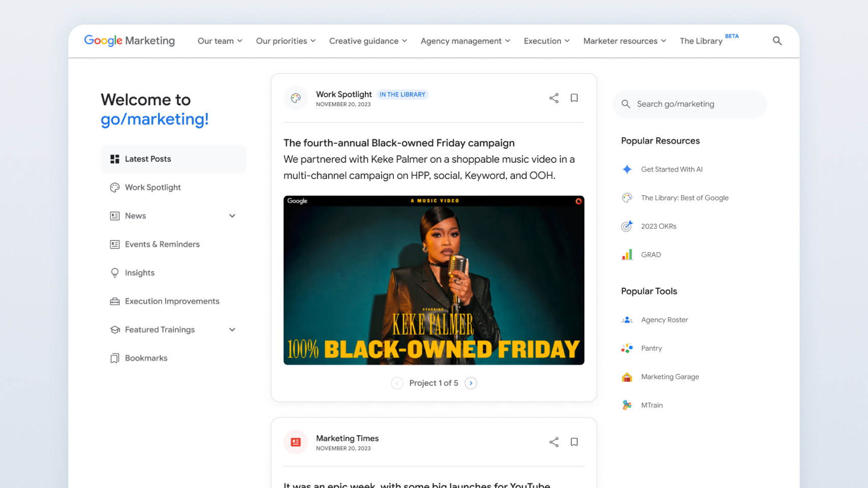
Task: Click the Bookmarks sidebar icon
Action: pos(115,358)
